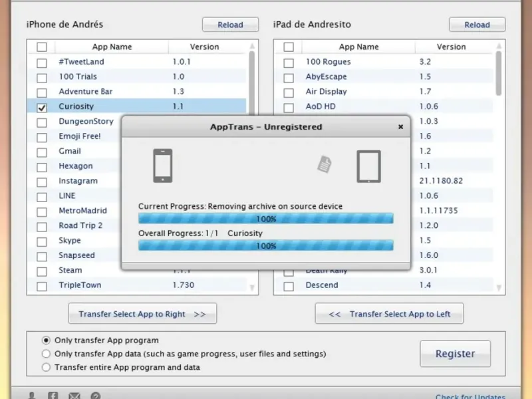
Task: Click the iPad device icon in the AppTrans dialog
Action: [x=369, y=167]
